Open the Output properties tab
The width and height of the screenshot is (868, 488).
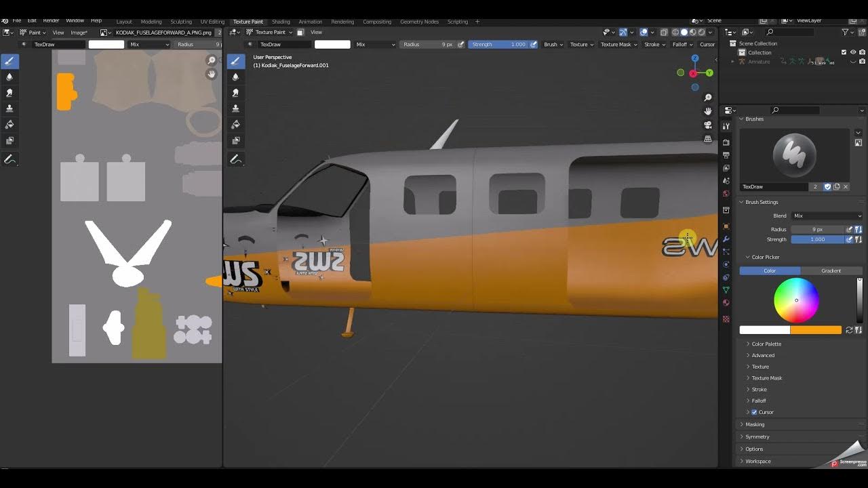726,155
